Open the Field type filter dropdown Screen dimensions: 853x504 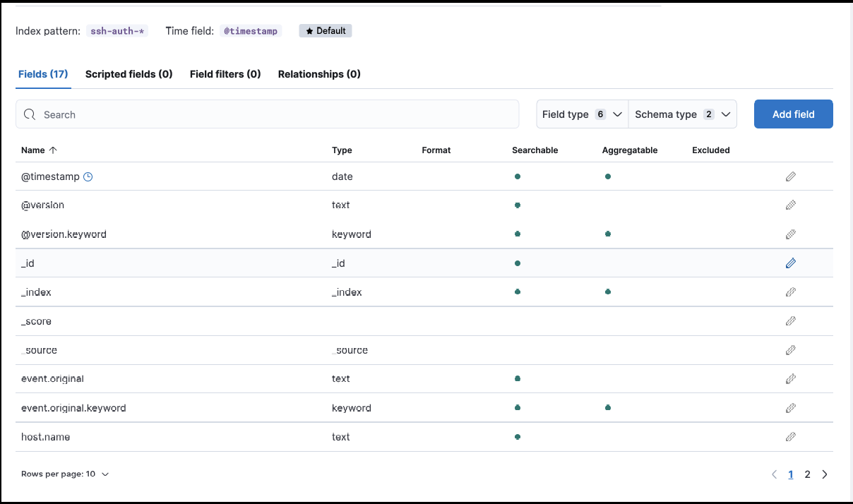click(x=583, y=114)
